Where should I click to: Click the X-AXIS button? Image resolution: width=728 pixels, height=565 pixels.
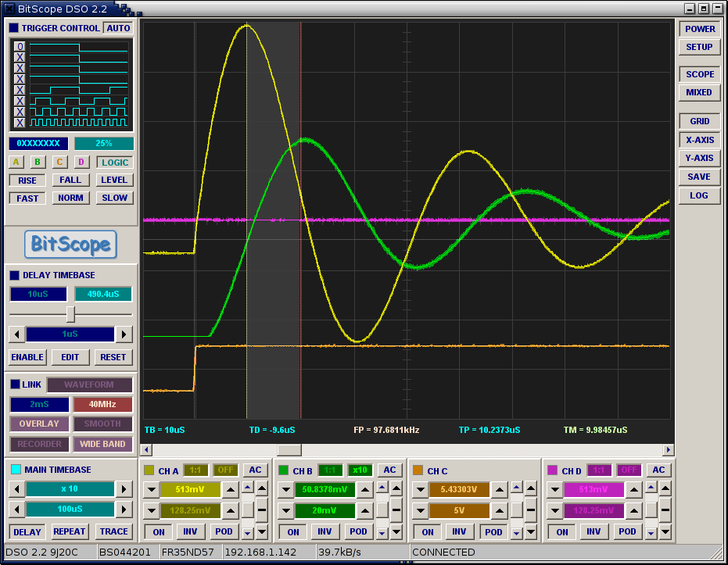point(700,140)
